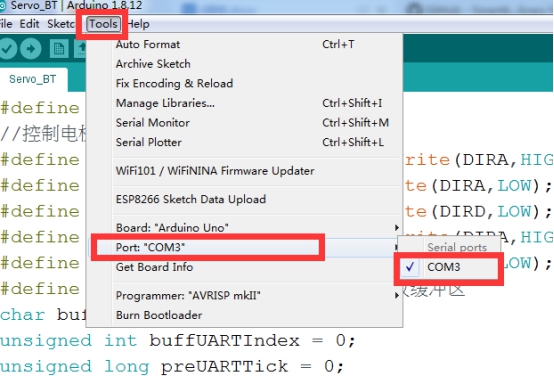Open the Serial Monitor entry
This screenshot has height=376, width=554.
click(244, 123)
